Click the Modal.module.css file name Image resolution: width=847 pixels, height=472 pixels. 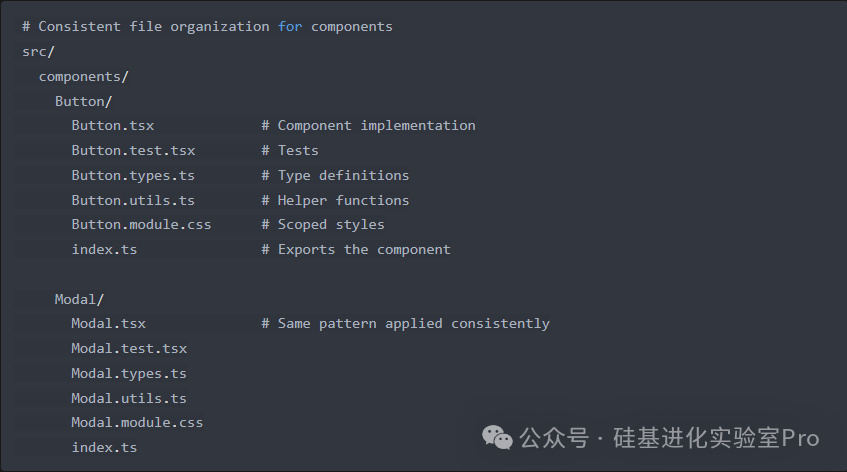(137, 422)
